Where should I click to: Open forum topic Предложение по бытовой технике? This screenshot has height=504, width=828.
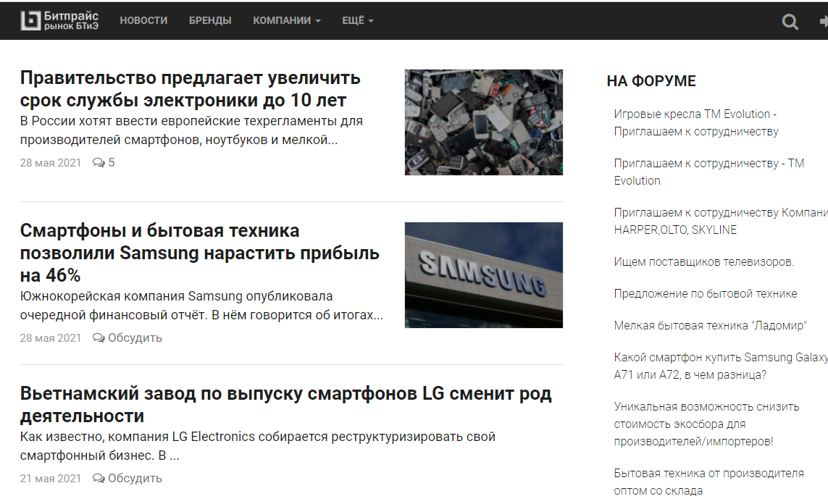click(706, 293)
